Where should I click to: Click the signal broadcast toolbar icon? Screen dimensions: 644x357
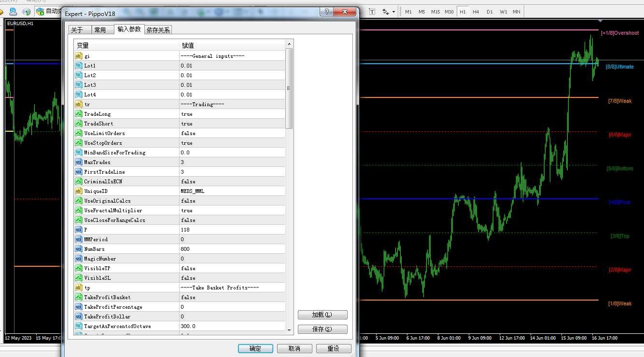pos(27,11)
